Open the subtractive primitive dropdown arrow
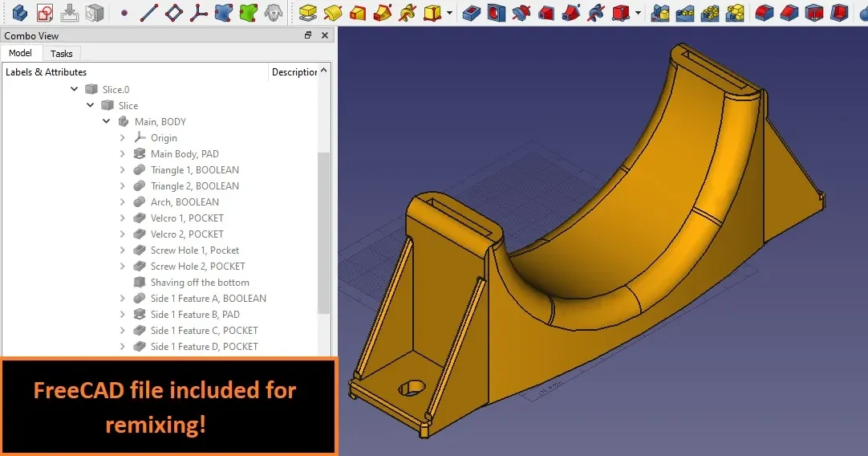Viewport: 868px width, 456px height. click(639, 12)
